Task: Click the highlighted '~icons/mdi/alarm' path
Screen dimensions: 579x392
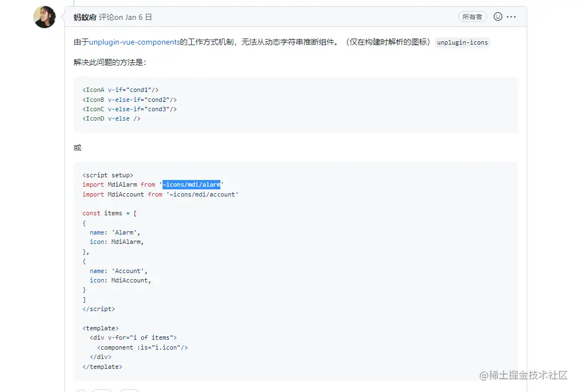Action: [x=191, y=184]
